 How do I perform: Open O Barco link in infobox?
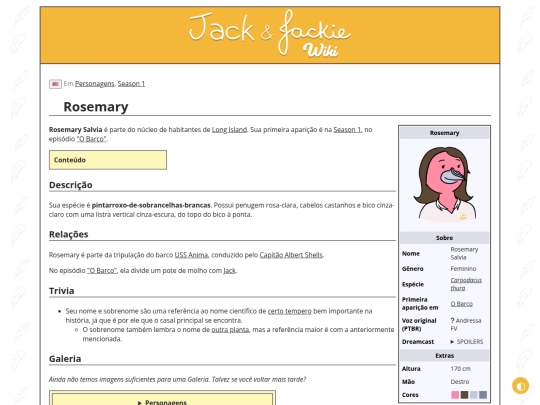tap(461, 304)
